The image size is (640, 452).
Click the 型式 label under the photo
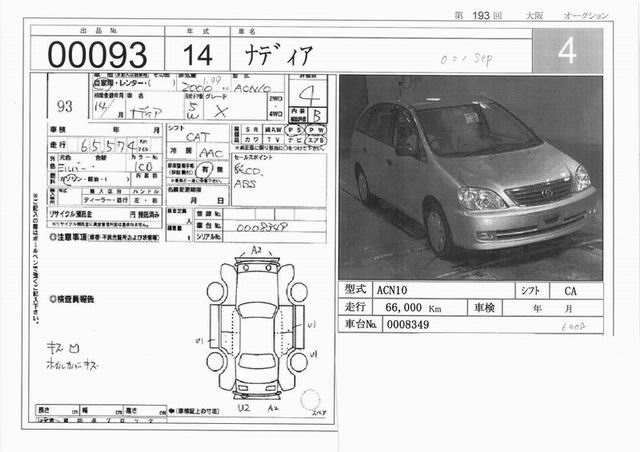(x=355, y=289)
